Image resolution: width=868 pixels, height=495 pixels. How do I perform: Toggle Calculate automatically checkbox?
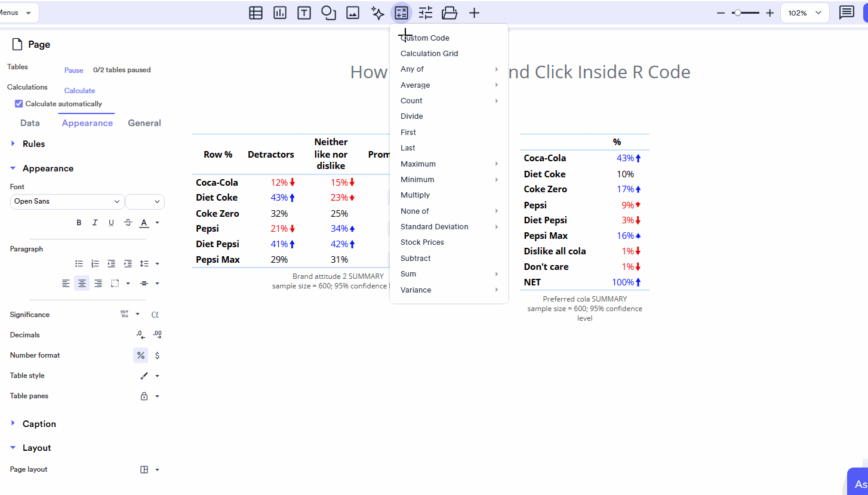click(x=19, y=104)
